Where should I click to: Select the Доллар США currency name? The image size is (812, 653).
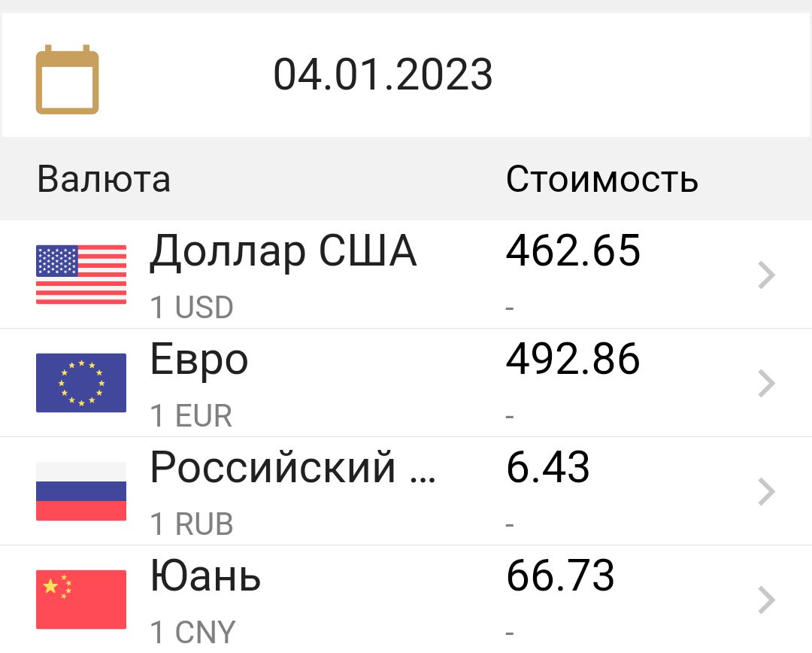[283, 252]
